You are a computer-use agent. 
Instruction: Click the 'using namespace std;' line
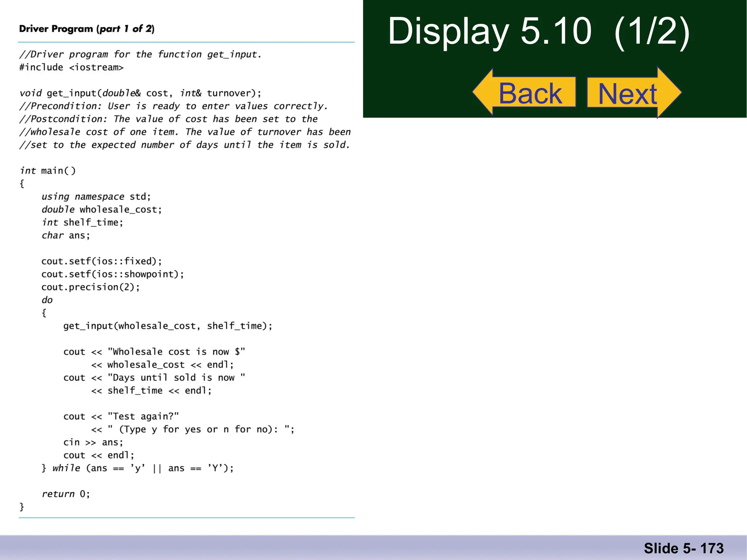tap(96, 197)
